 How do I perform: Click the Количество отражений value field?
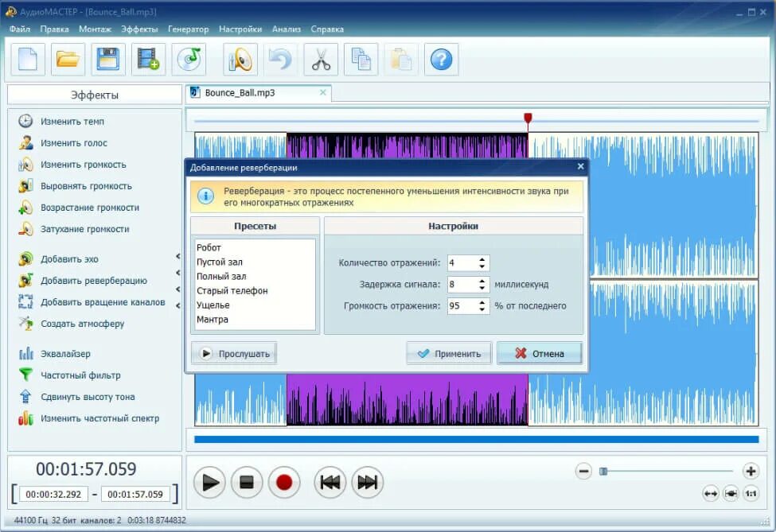462,263
